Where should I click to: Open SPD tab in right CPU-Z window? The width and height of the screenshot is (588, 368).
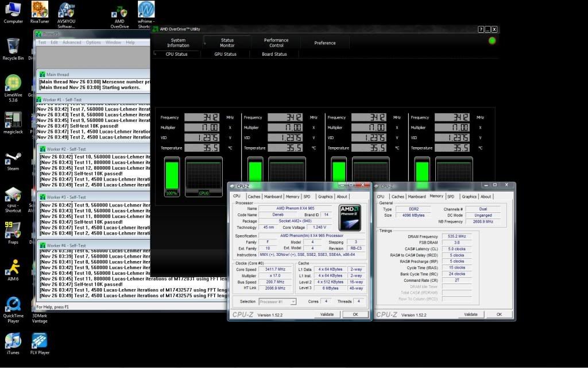click(451, 197)
